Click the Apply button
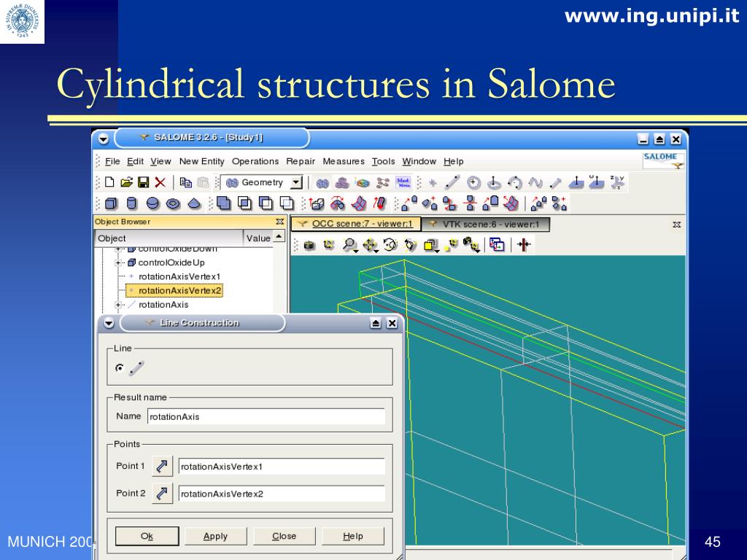 [215, 536]
